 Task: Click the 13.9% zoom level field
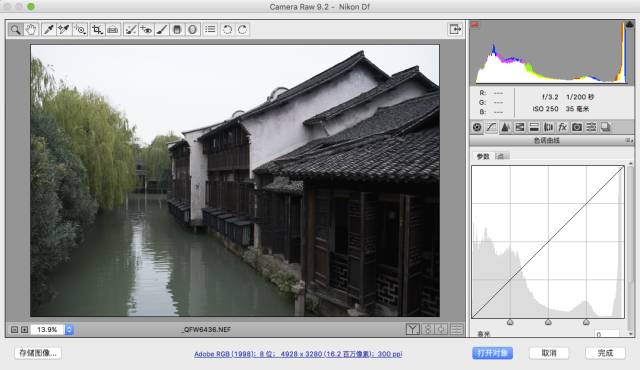coord(47,329)
